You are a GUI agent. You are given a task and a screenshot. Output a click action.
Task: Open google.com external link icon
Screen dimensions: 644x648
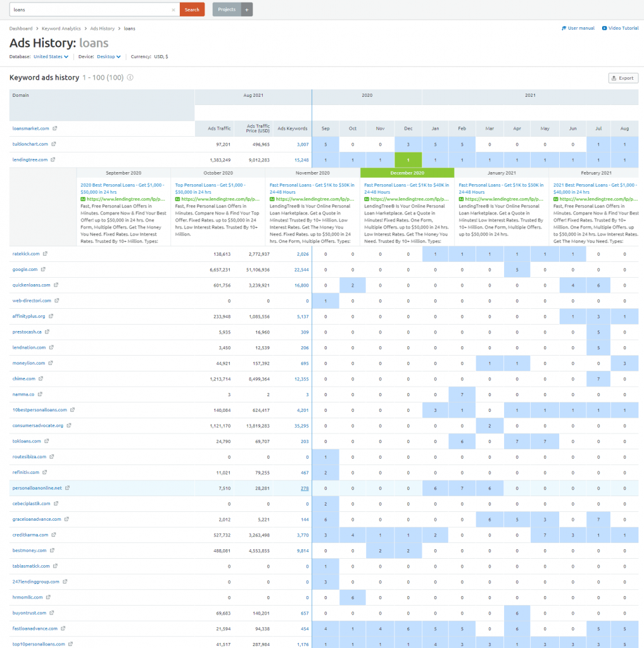pyautogui.click(x=43, y=270)
